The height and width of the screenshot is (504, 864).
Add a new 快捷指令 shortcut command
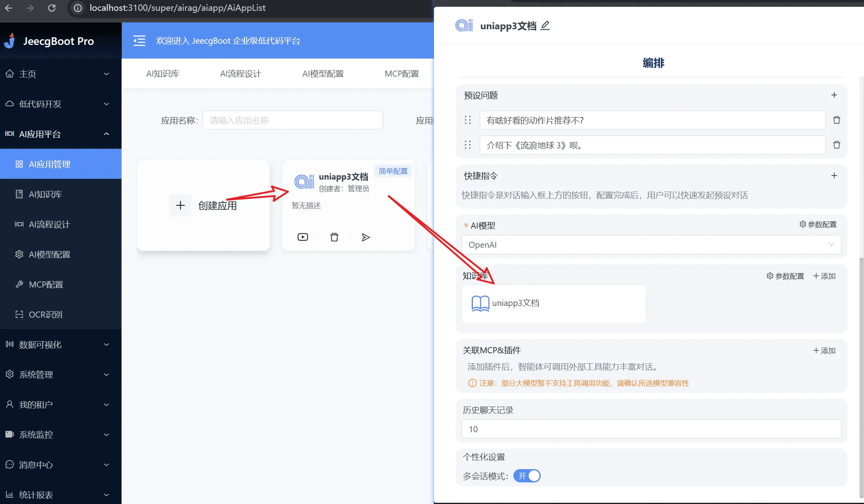click(x=834, y=176)
